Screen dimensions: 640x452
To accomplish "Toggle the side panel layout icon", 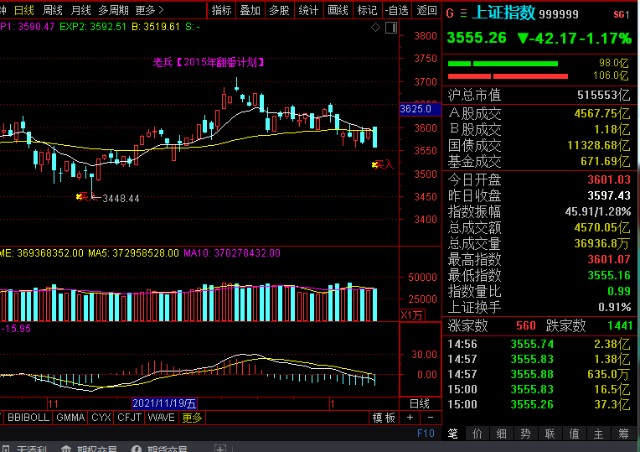I will tap(391, 27).
